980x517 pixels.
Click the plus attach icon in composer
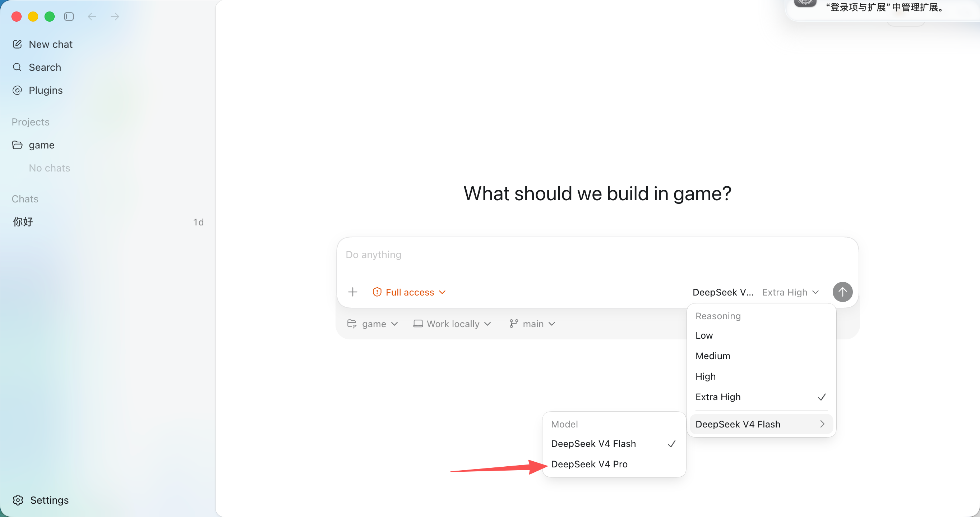353,292
